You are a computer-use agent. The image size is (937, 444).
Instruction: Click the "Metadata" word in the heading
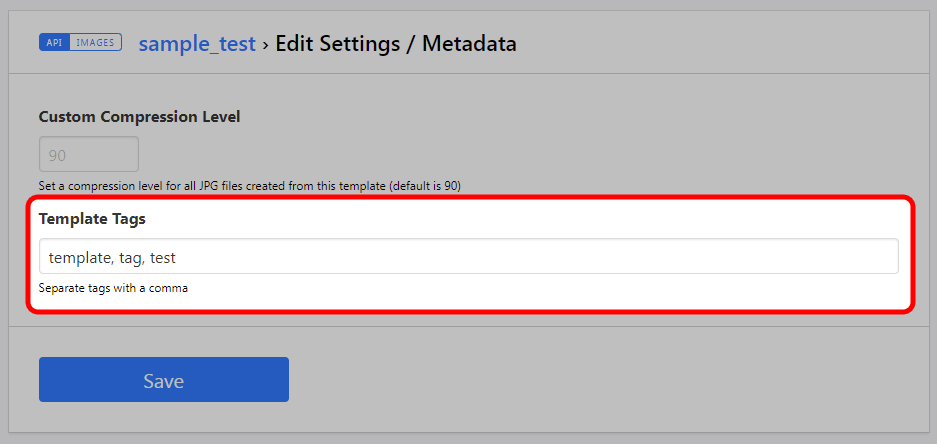tap(469, 44)
